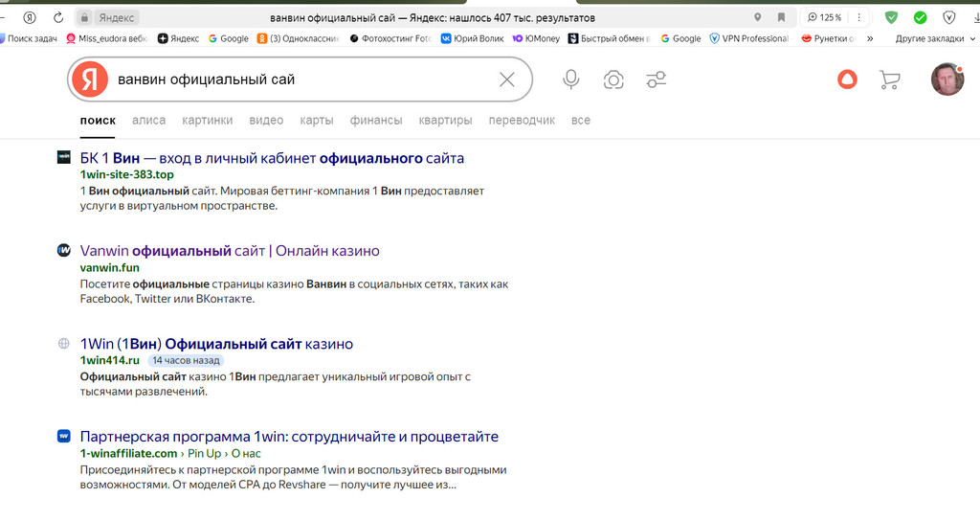980x521 pixels.
Task: Switch to the видео tab
Action: tap(266, 120)
